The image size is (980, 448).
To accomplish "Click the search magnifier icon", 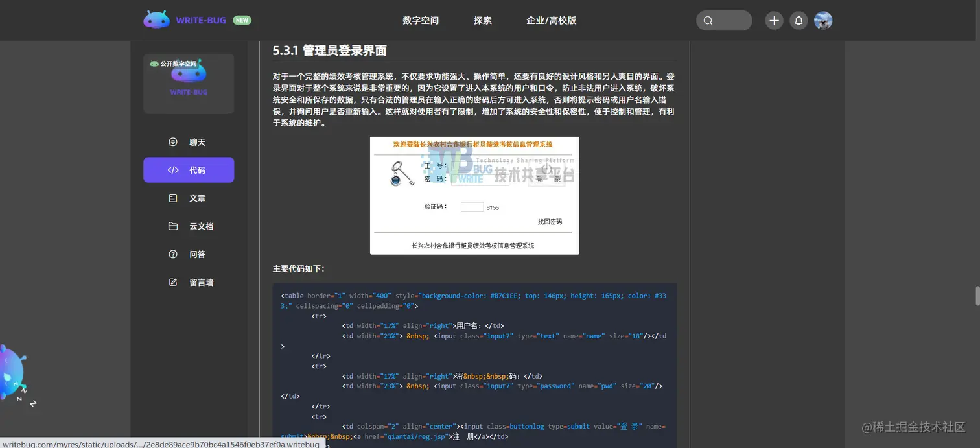I will pyautogui.click(x=708, y=20).
